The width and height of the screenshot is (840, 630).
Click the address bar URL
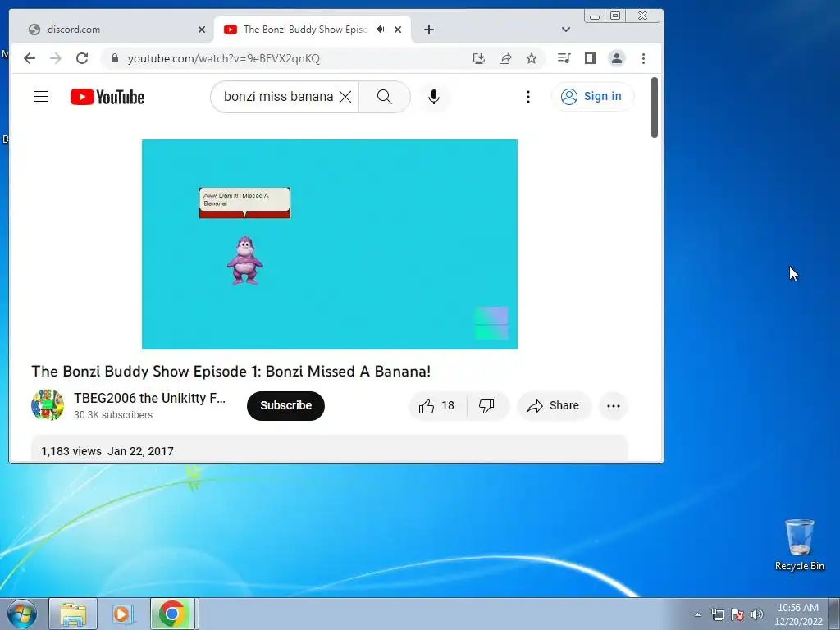(x=223, y=58)
